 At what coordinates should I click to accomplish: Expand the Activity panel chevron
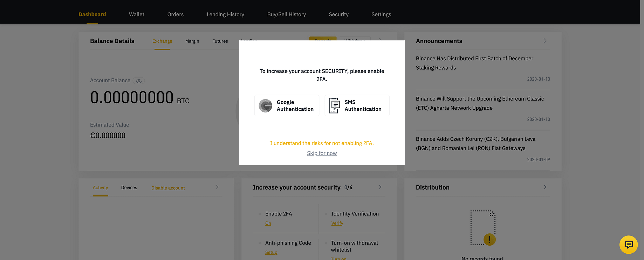pyautogui.click(x=217, y=187)
